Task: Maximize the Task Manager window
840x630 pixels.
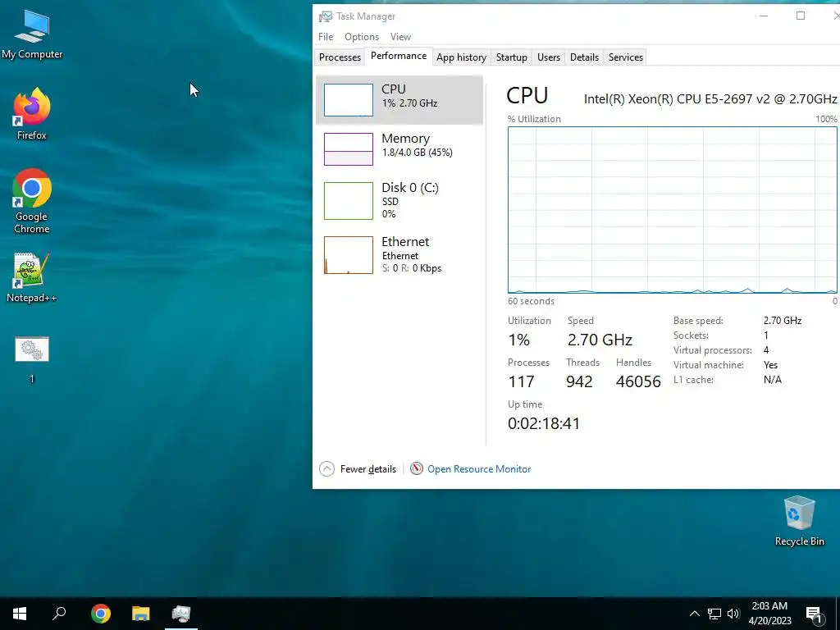Action: pos(801,16)
